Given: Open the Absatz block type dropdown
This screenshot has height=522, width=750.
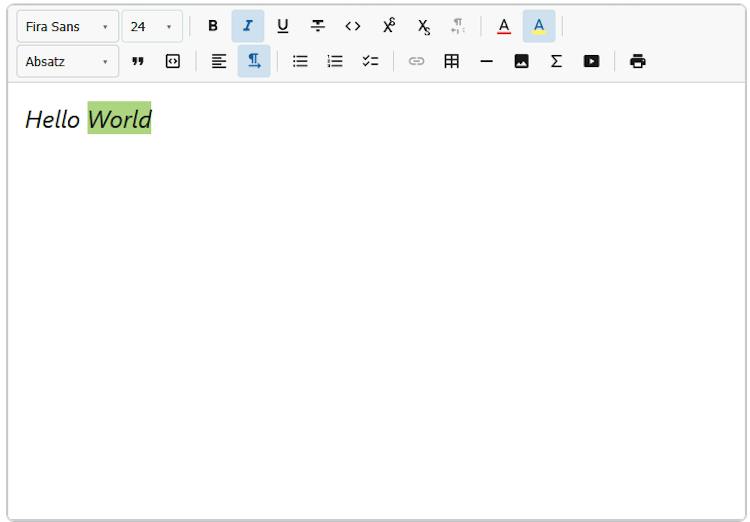Looking at the screenshot, I should [67, 61].
